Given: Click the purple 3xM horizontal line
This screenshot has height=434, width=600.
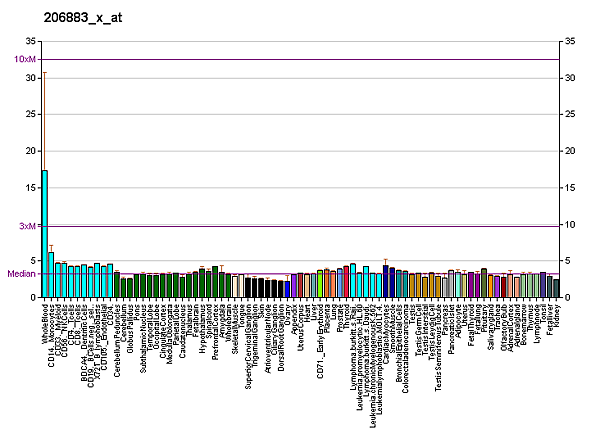Looking at the screenshot, I should tap(300, 226).
